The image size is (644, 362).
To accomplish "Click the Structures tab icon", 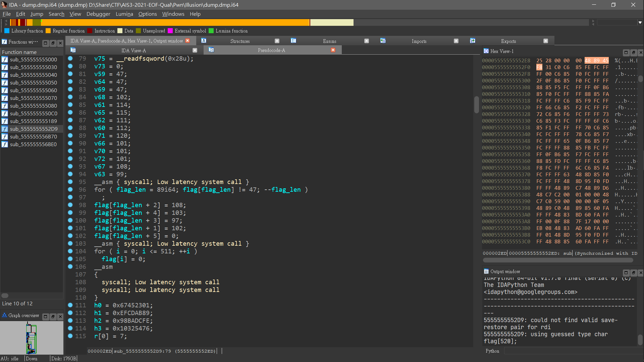I will click(204, 41).
